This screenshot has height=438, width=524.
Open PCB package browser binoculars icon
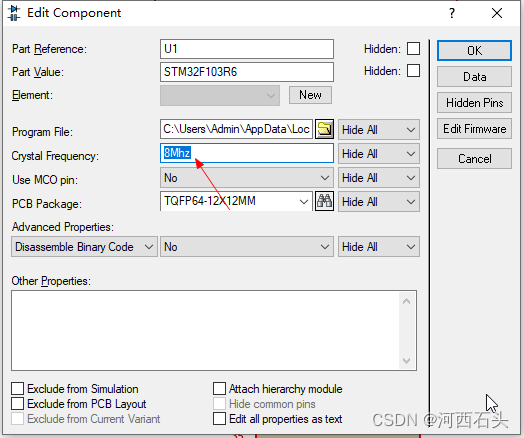[x=324, y=201]
